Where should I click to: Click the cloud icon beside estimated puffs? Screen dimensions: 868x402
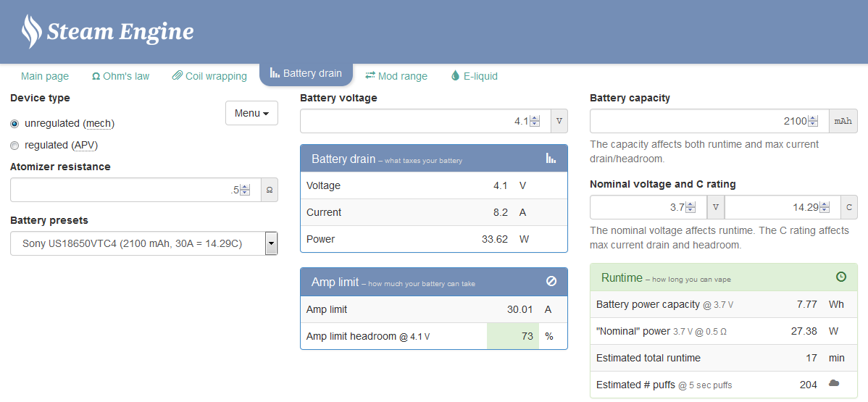click(834, 383)
